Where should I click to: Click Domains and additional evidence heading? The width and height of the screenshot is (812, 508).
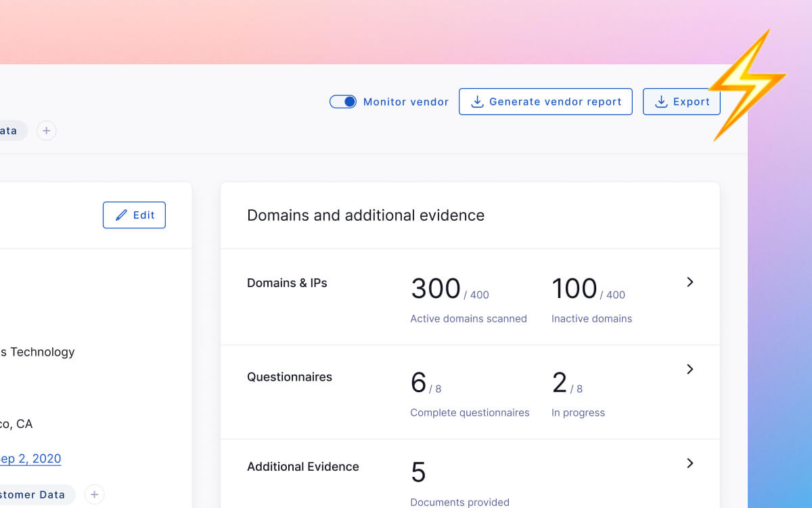coord(365,215)
